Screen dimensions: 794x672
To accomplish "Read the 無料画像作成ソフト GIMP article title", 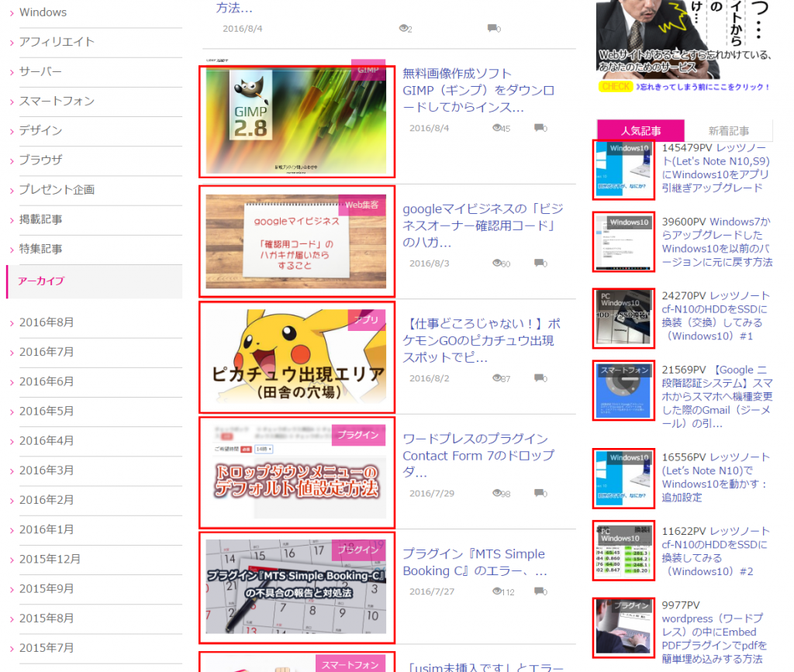I will [x=478, y=90].
